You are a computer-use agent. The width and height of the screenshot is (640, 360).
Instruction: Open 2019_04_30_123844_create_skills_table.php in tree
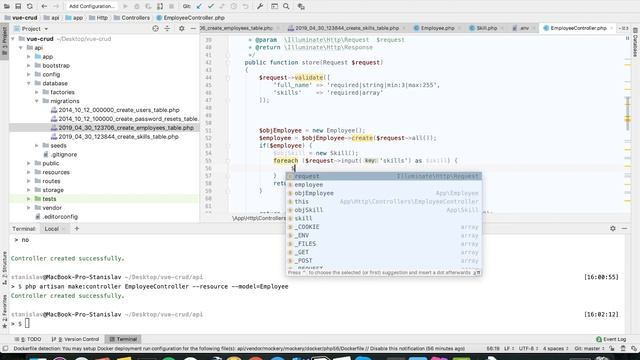pyautogui.click(x=118, y=137)
